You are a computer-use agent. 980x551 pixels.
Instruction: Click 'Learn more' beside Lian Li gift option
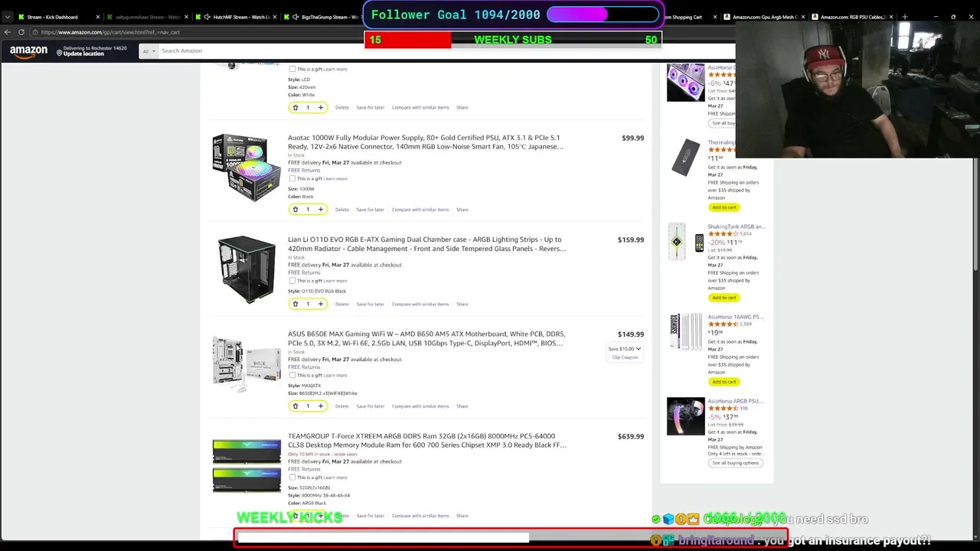335,281
